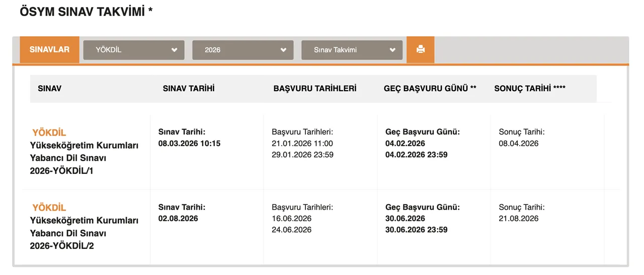The height and width of the screenshot is (275, 644).
Task: Click the GEÇ BAŞVURU GÜNÜ column header
Action: pyautogui.click(x=430, y=89)
